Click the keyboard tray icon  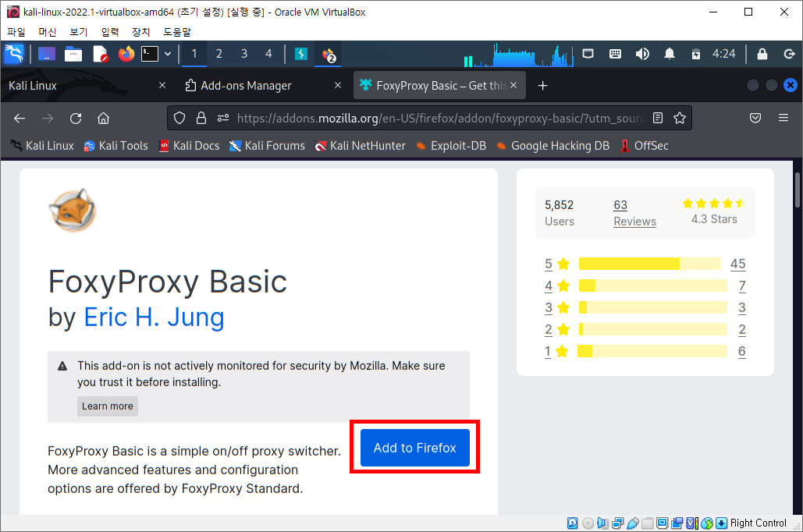tap(615, 54)
